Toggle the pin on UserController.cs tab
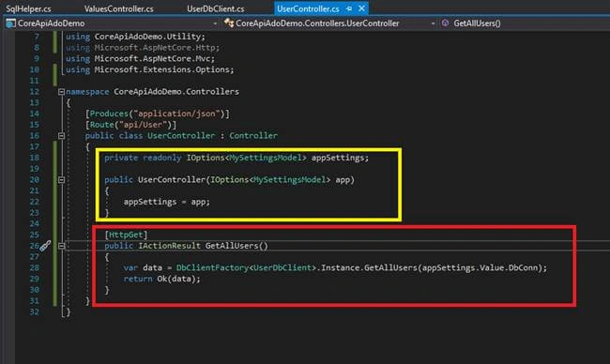 pos(349,8)
